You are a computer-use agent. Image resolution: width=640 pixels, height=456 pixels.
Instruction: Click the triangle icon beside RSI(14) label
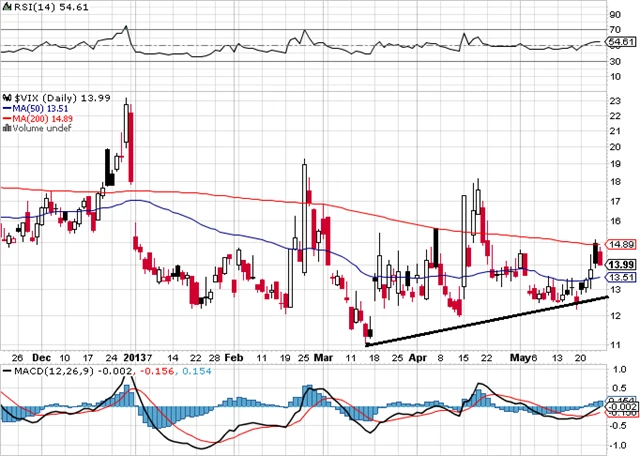tap(5, 6)
